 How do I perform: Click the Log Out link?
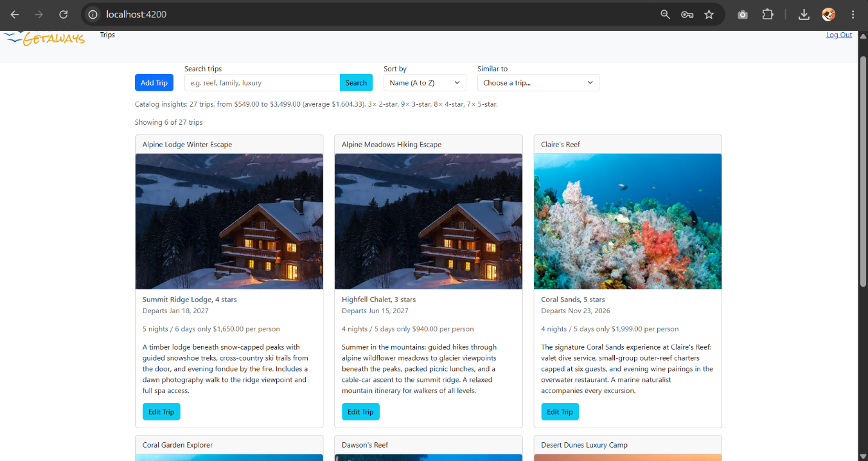(x=839, y=35)
